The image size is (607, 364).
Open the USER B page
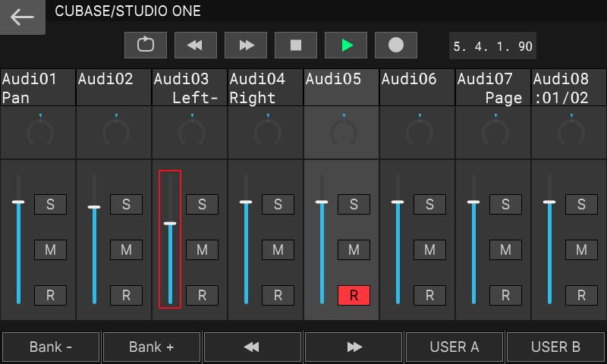555,347
